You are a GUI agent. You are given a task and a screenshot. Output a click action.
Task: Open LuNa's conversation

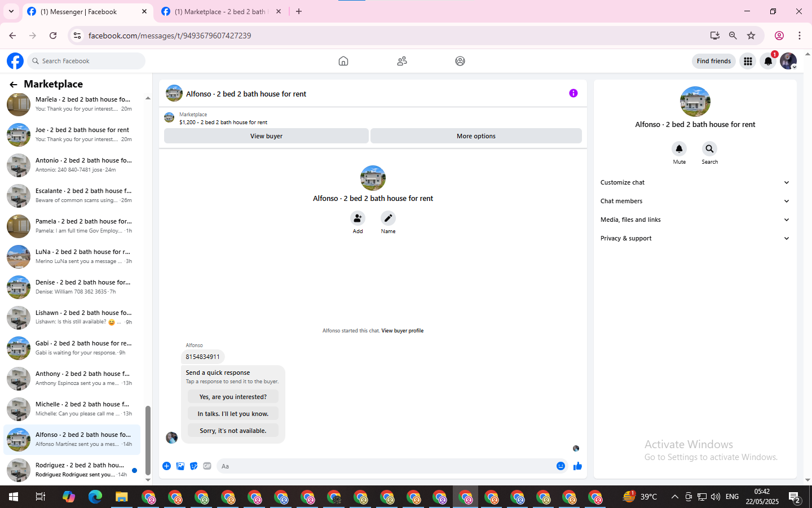[72, 257]
